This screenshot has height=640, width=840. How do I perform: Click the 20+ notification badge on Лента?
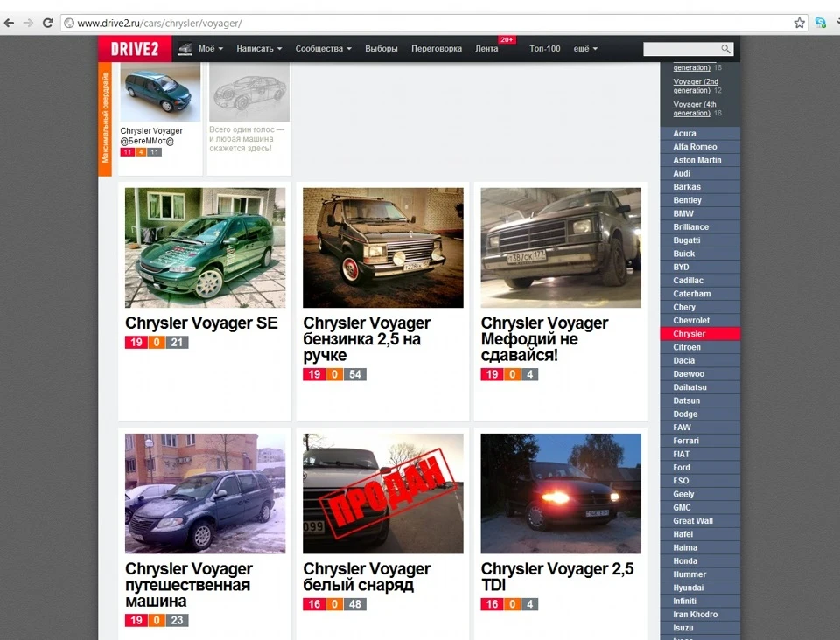coord(507,39)
